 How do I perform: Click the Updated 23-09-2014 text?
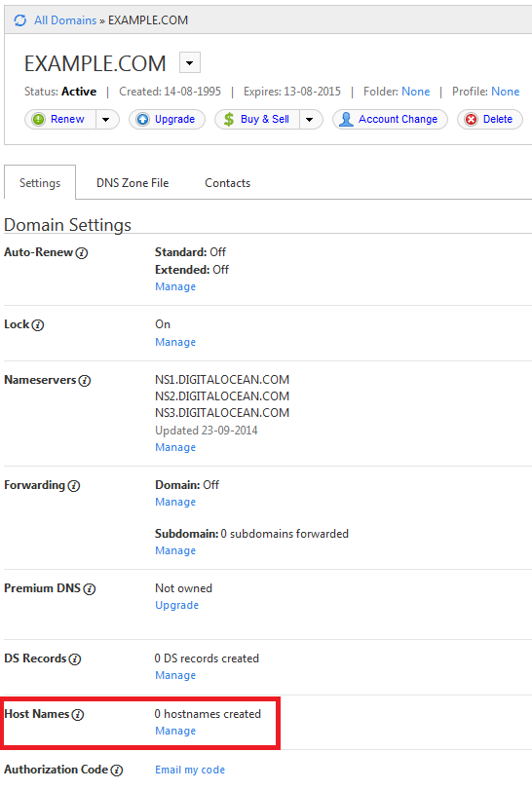coord(206,431)
